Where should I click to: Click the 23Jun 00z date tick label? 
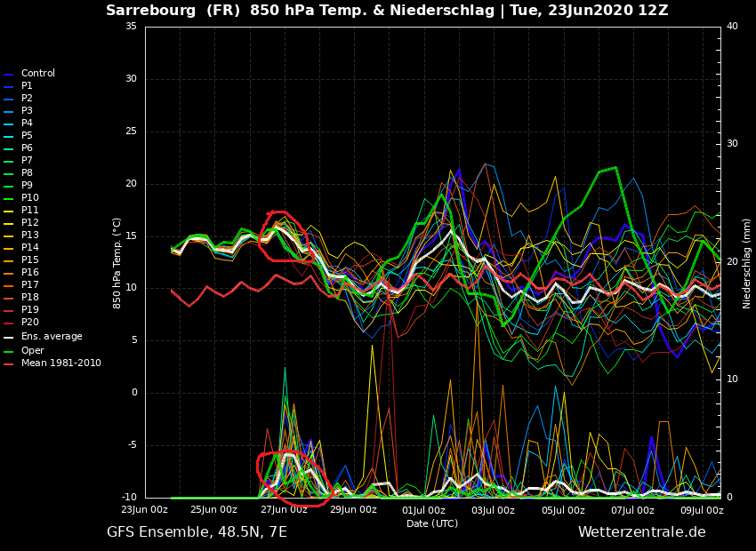point(145,510)
